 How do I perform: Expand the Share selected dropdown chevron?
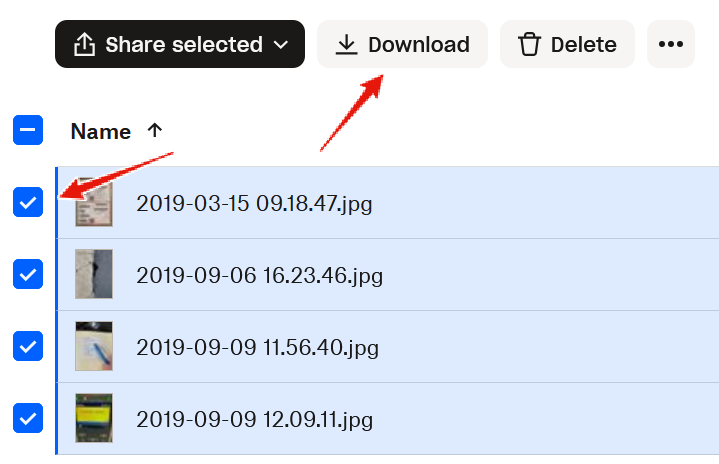click(281, 45)
